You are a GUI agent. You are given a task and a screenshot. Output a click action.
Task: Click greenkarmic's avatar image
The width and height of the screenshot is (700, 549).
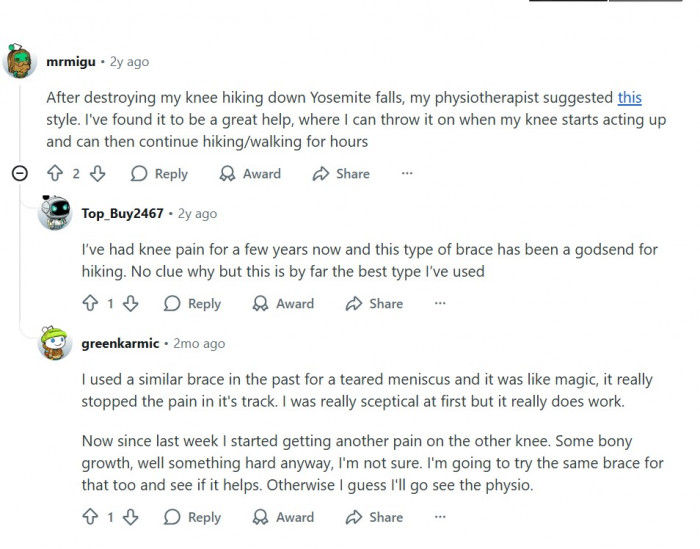tap(54, 344)
